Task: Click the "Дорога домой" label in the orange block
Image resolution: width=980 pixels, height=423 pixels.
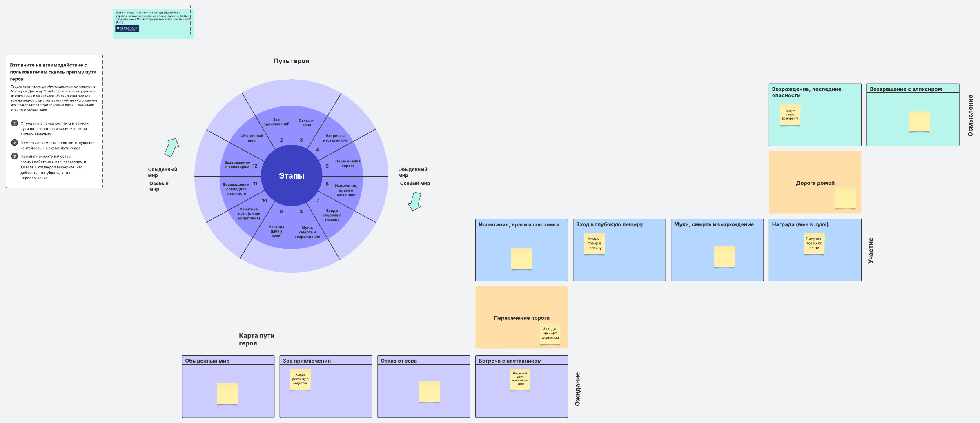Action: coord(815,183)
